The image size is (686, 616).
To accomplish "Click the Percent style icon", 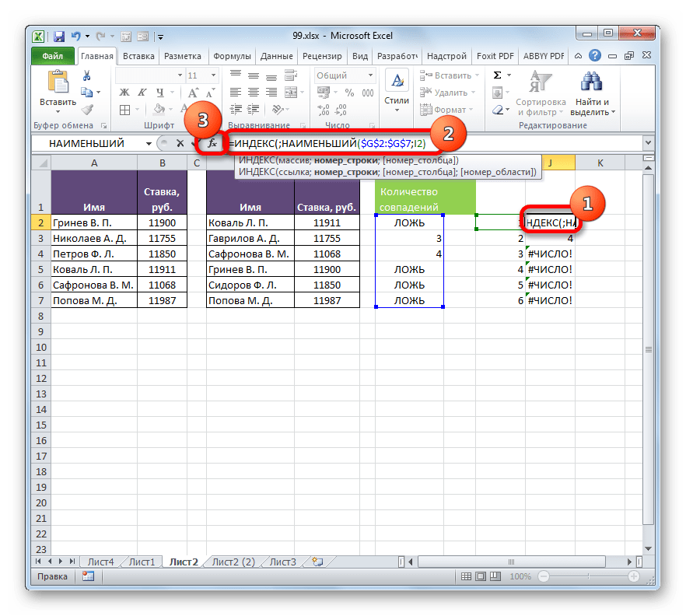I will tap(349, 93).
